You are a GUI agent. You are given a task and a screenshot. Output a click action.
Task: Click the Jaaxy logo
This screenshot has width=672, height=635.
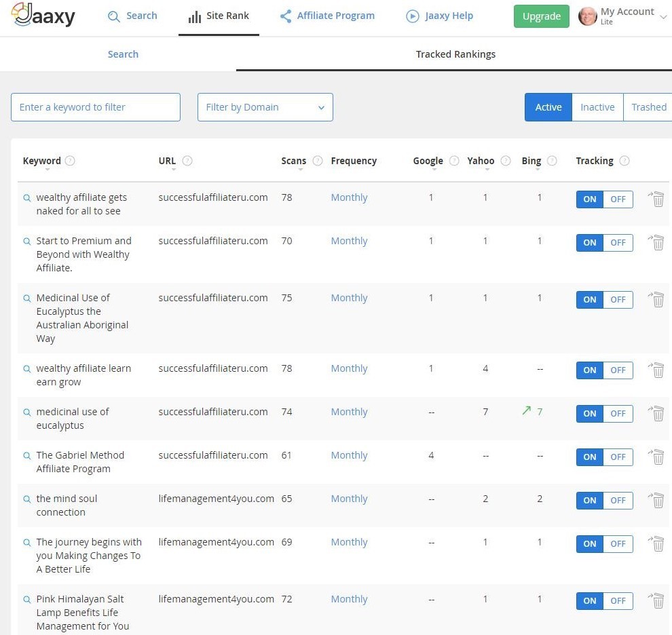pos(43,15)
